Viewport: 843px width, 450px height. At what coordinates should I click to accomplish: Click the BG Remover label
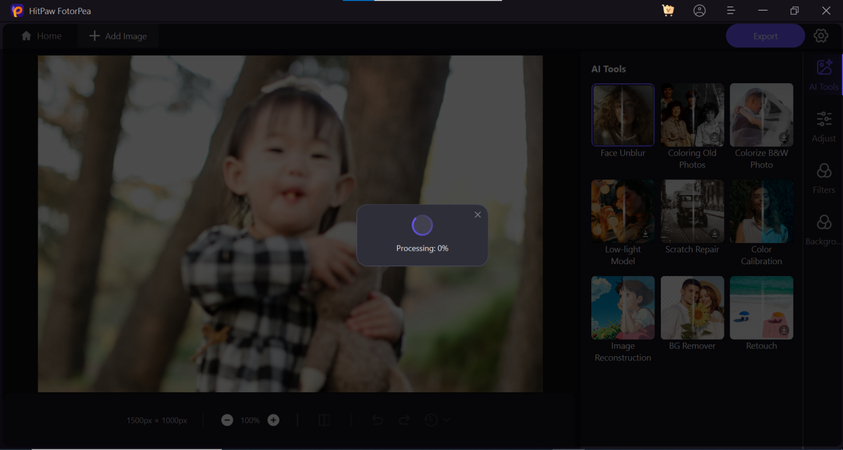[x=692, y=346]
